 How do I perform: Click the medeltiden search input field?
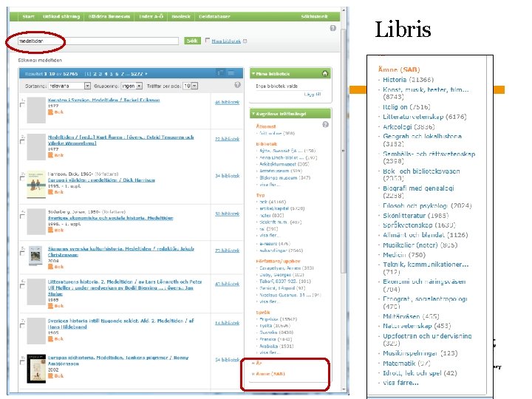[98, 41]
